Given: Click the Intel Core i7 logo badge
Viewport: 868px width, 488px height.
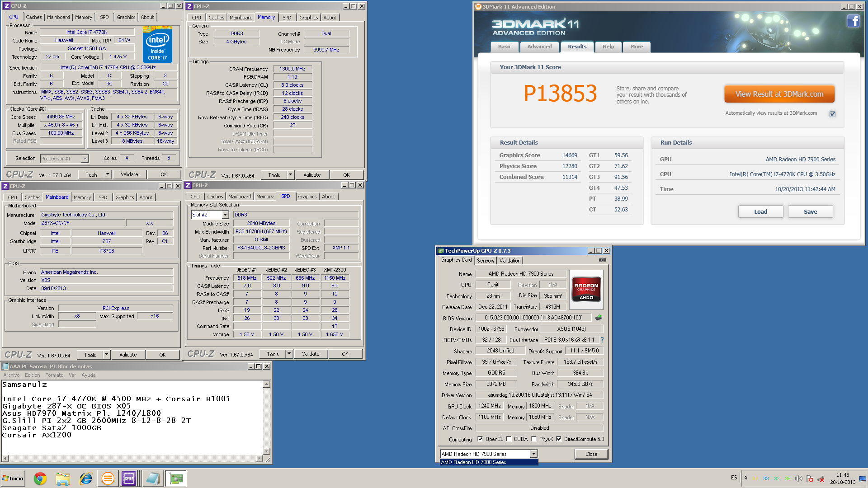Looking at the screenshot, I should coord(157,44).
